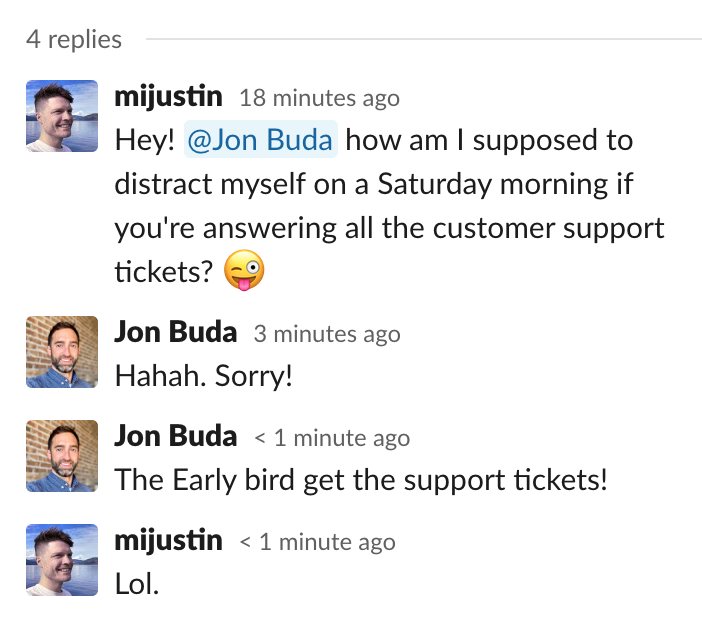Click the Jon Buda name above the Early bird message
The height and width of the screenshot is (632, 702).
click(x=176, y=437)
